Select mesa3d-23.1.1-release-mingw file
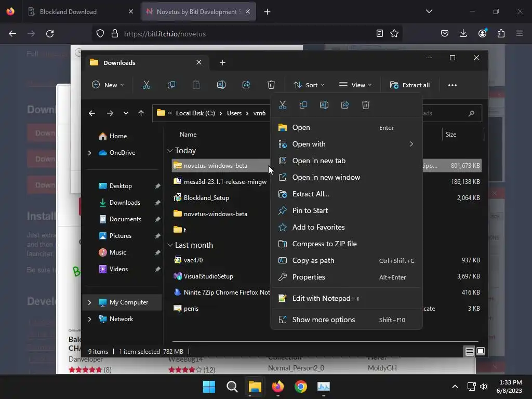 (225, 181)
